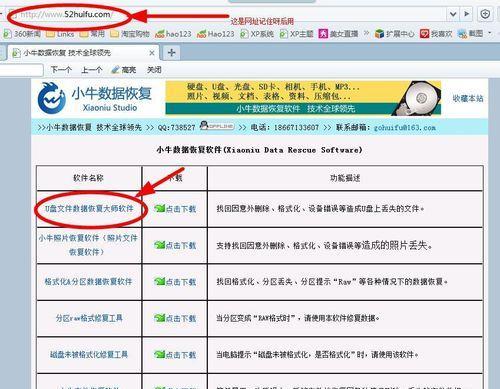Open the 截图 dropdown arrow
500x389 pixels.
click(490, 33)
